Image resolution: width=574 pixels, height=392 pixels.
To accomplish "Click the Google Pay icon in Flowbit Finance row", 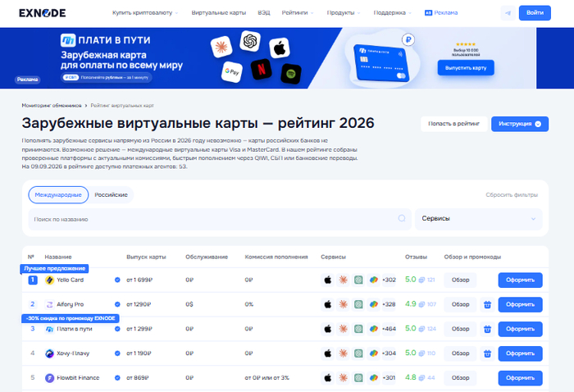I will pos(373,378).
